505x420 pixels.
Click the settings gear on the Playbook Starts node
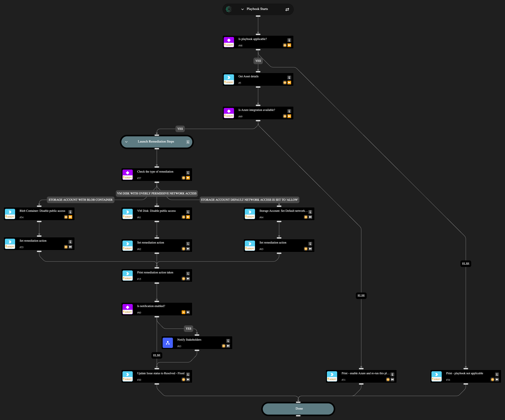point(229,9)
